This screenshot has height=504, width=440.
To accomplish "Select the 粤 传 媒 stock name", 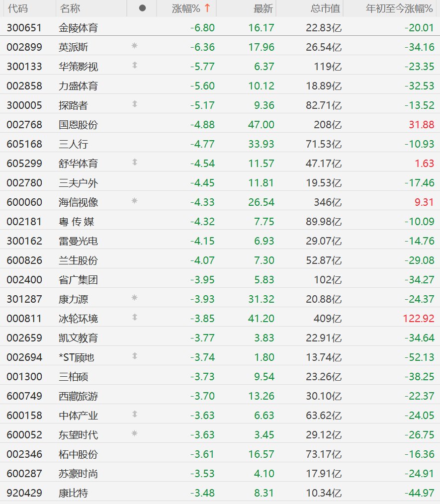I will click(x=77, y=222).
